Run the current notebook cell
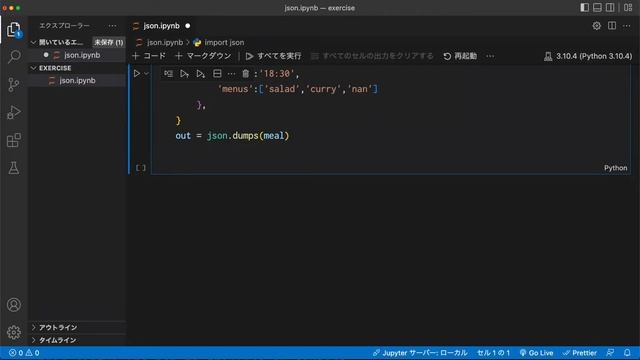This screenshot has width=640, height=360. tap(137, 73)
